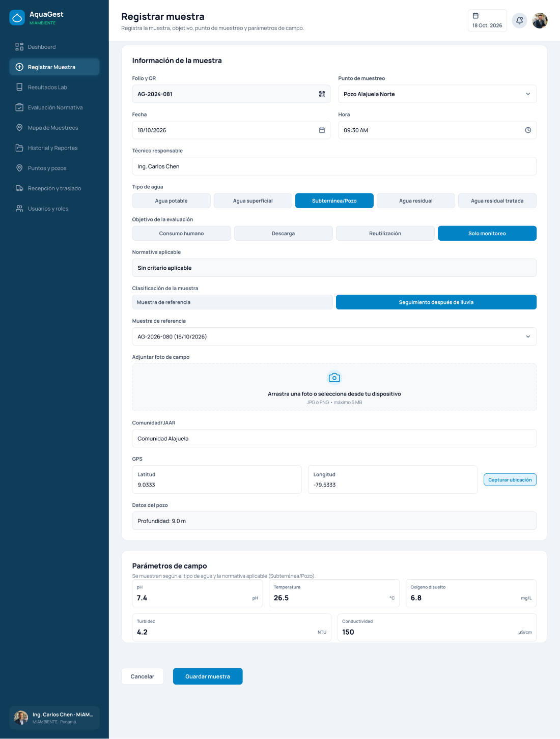
Task: Choose Solo monitoreo objective
Action: [487, 234]
